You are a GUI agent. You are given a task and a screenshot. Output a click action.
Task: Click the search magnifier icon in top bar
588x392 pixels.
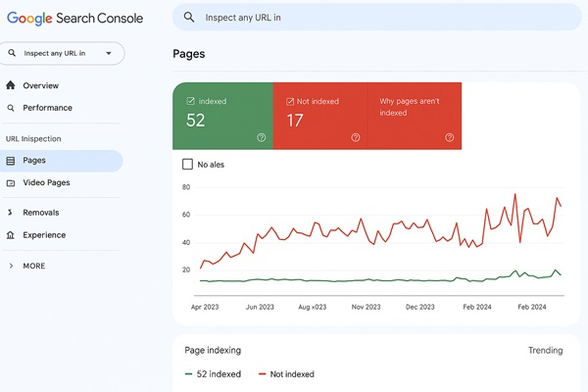tap(188, 17)
